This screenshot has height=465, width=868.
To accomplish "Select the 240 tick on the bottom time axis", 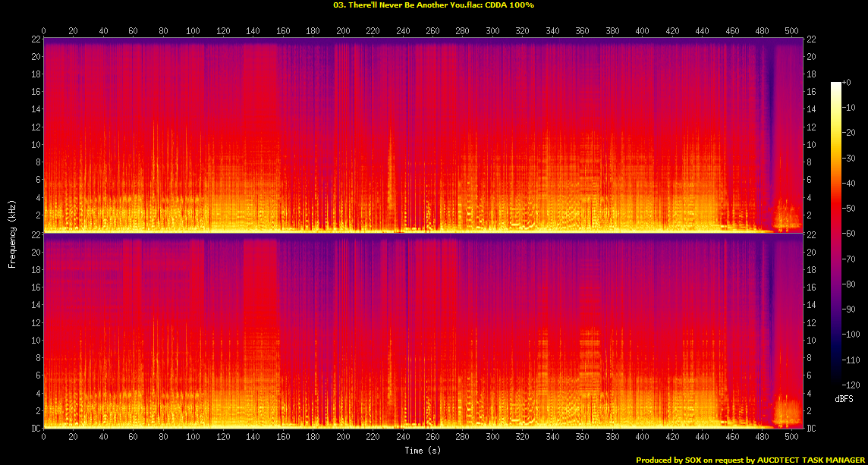I will coord(403,438).
